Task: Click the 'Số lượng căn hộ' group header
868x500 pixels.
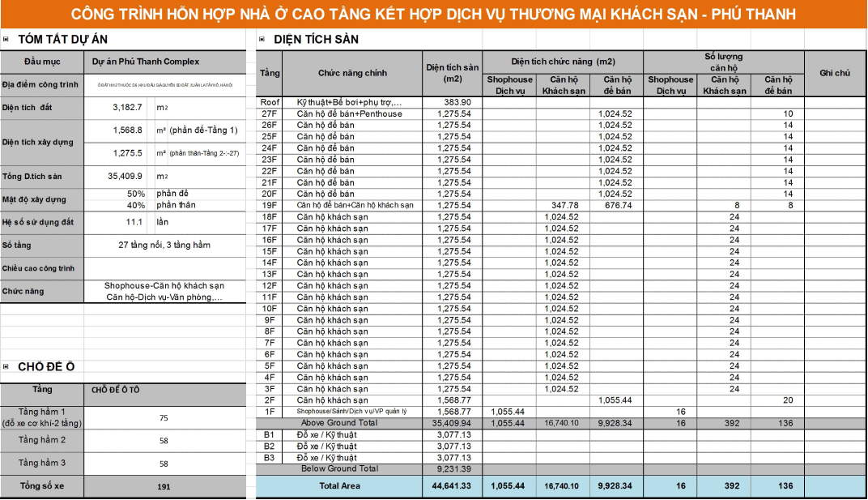Action: coord(724,62)
